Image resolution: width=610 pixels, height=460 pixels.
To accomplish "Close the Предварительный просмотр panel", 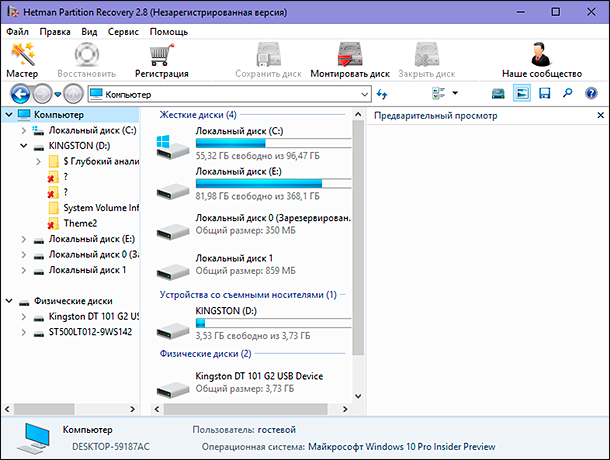I will pyautogui.click(x=600, y=115).
